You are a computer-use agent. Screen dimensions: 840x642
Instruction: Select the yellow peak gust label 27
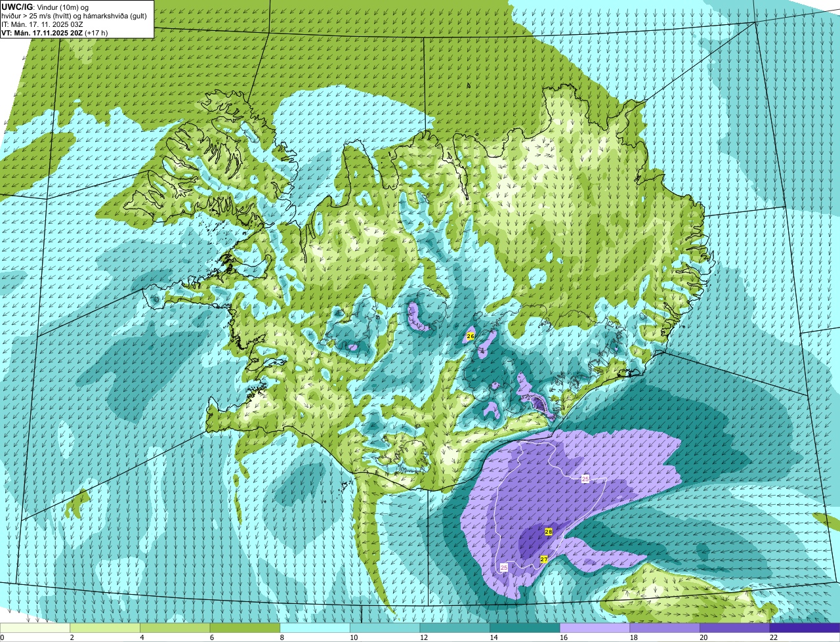tap(544, 559)
